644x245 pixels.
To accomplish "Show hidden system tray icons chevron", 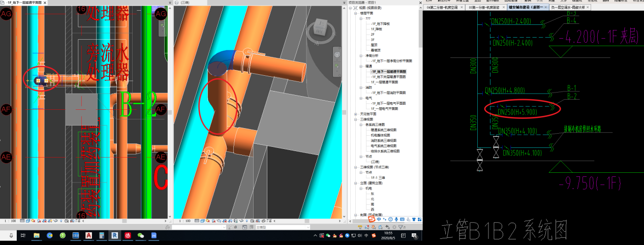I will point(315,235).
